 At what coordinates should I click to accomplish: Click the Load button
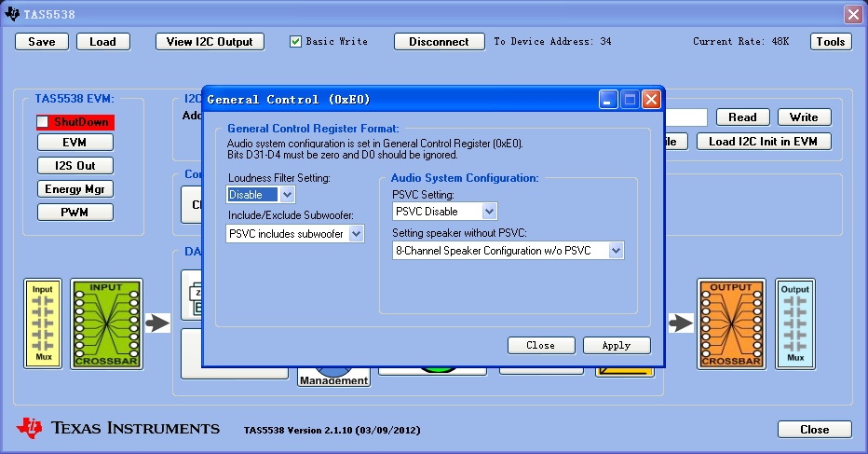[103, 42]
